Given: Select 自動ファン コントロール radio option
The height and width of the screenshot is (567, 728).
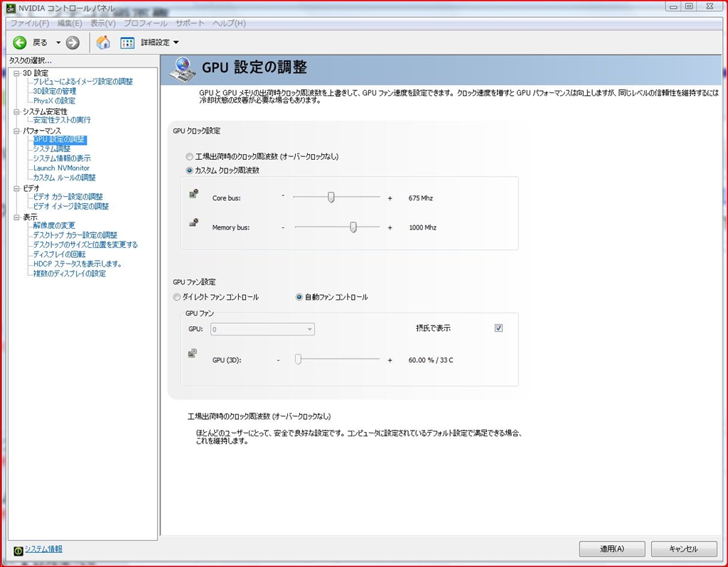Looking at the screenshot, I should point(299,298).
